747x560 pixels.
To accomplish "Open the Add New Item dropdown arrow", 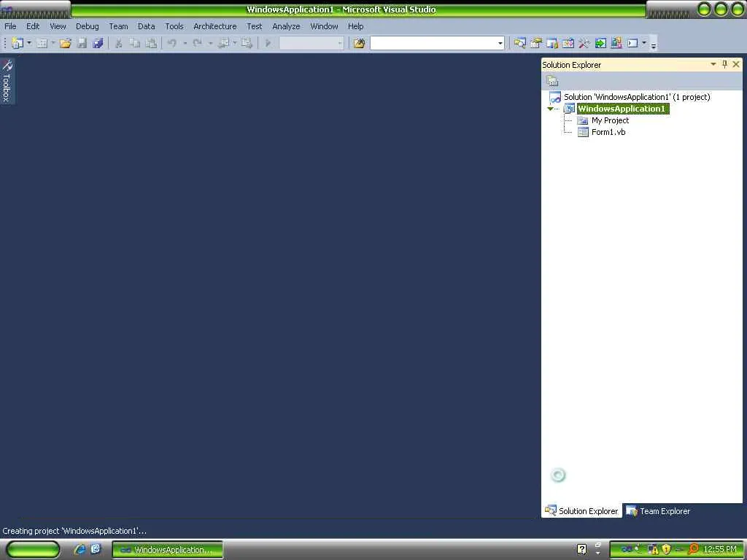I will (x=53, y=43).
